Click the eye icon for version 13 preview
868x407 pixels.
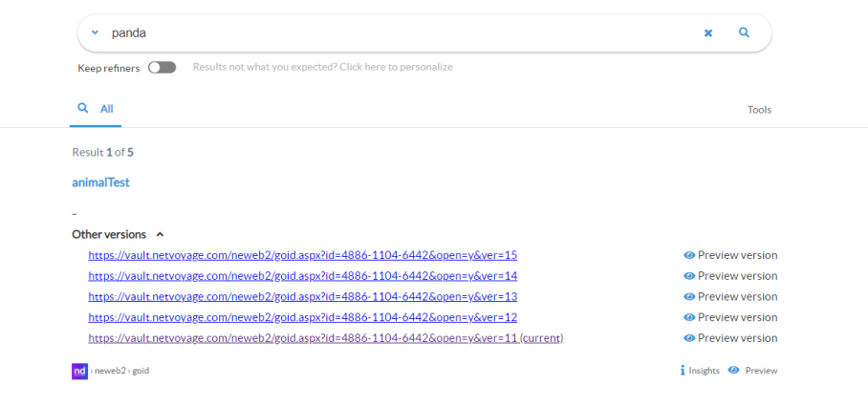pyautogui.click(x=689, y=297)
